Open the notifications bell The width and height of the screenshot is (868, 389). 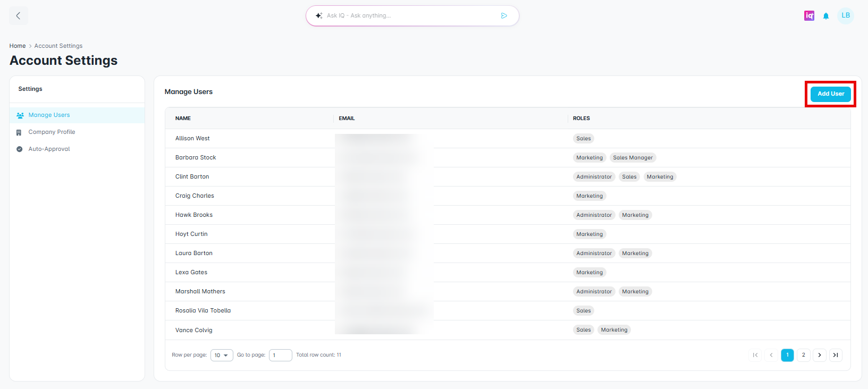coord(826,16)
